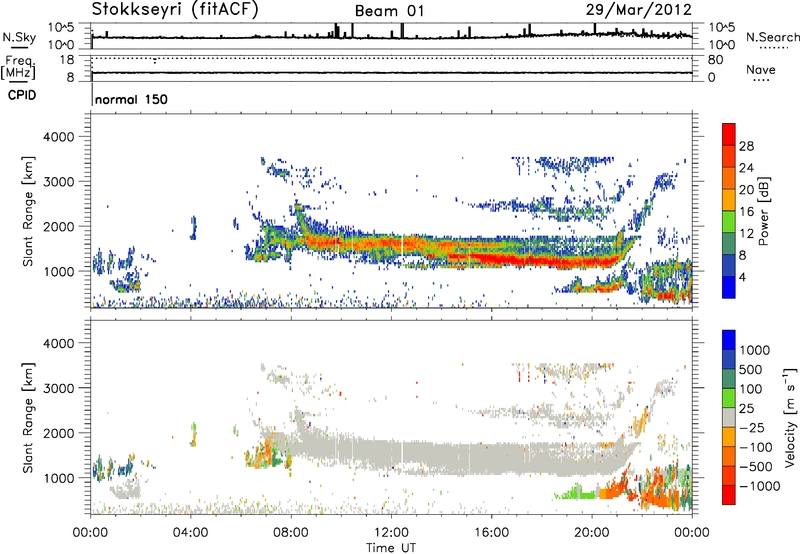Click the '28' tick on power color bar

click(x=746, y=146)
